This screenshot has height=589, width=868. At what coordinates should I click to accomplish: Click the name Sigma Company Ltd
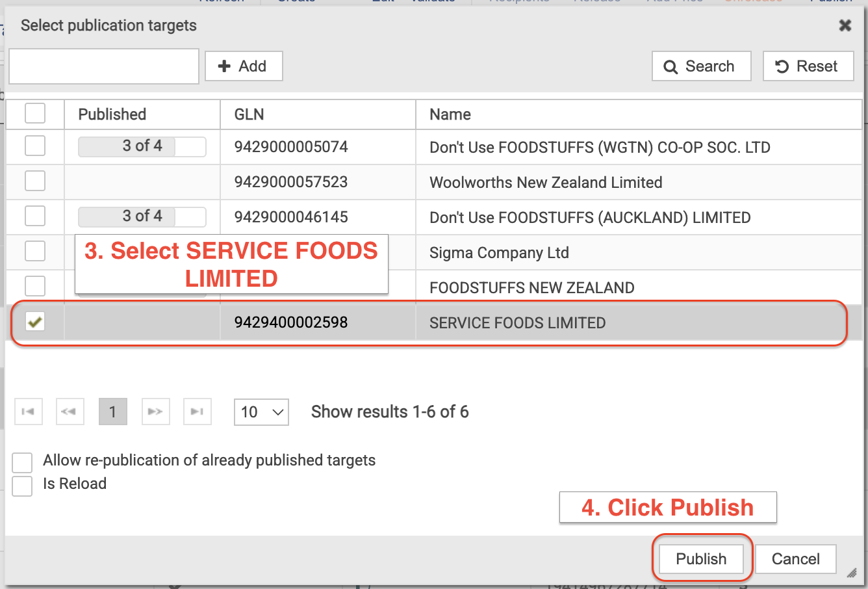coord(499,253)
